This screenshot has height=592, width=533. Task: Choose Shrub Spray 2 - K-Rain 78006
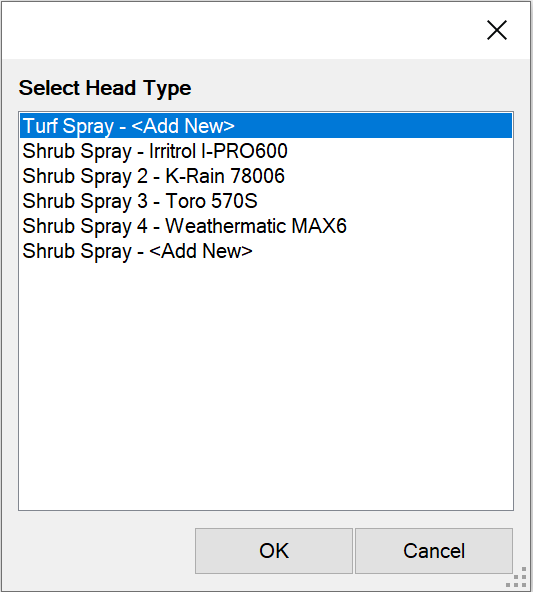pyautogui.click(x=266, y=176)
